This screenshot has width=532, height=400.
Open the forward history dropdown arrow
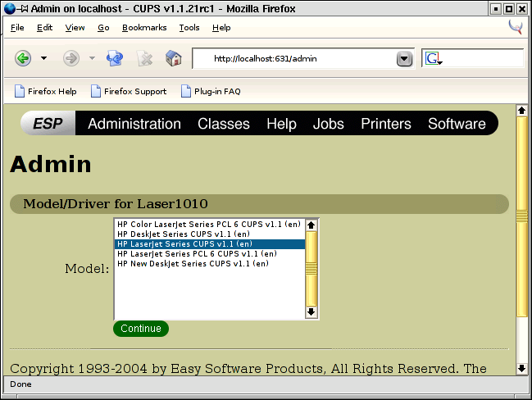92,58
